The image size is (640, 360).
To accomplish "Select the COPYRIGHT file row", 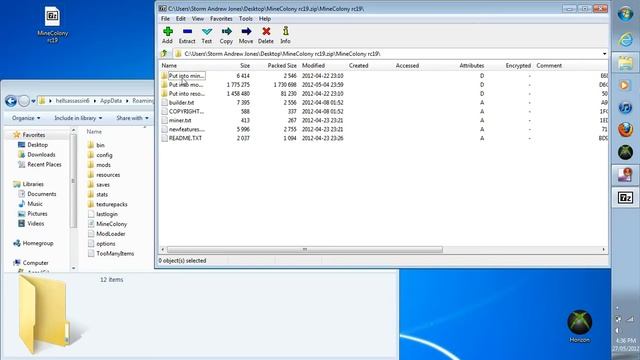I will pyautogui.click(x=182, y=111).
